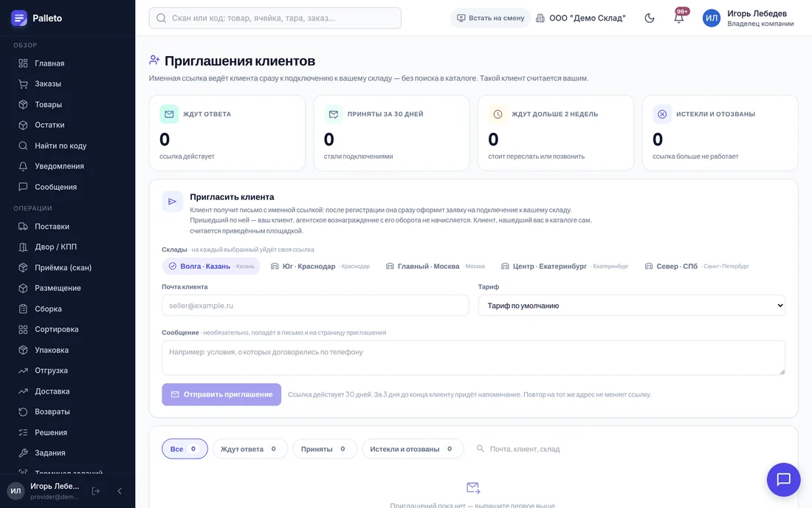
Task: Open company selector ООО "Демо Склад"
Action: click(580, 18)
